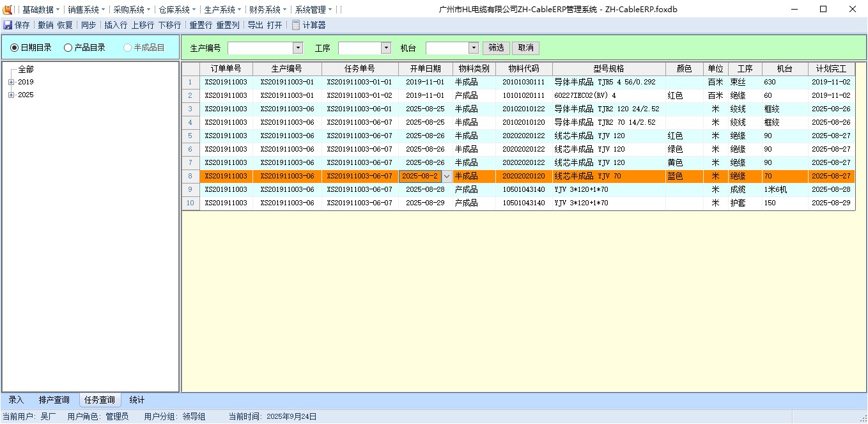Click 重置列 in the toolbar

click(x=228, y=25)
